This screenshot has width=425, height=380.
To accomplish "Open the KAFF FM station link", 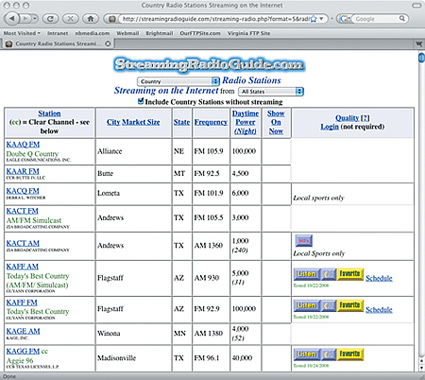I will click(22, 302).
